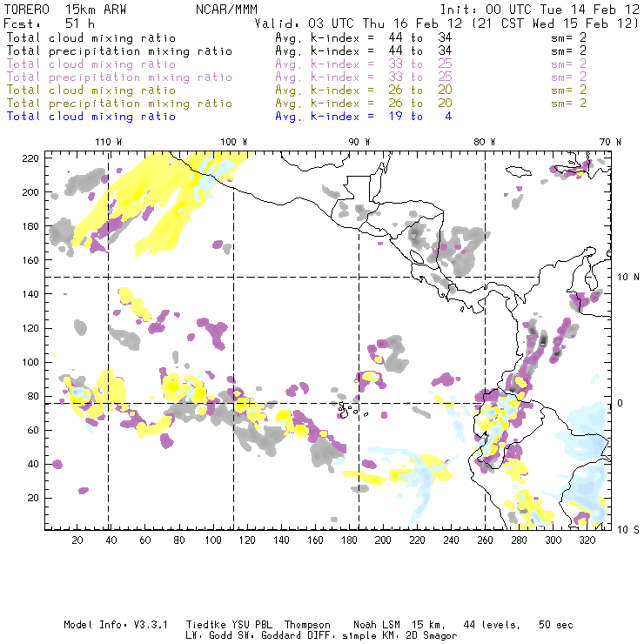This screenshot has width=644, height=644.
Task: Select the '100' vertical axis tick label
Action: pyautogui.click(x=30, y=362)
